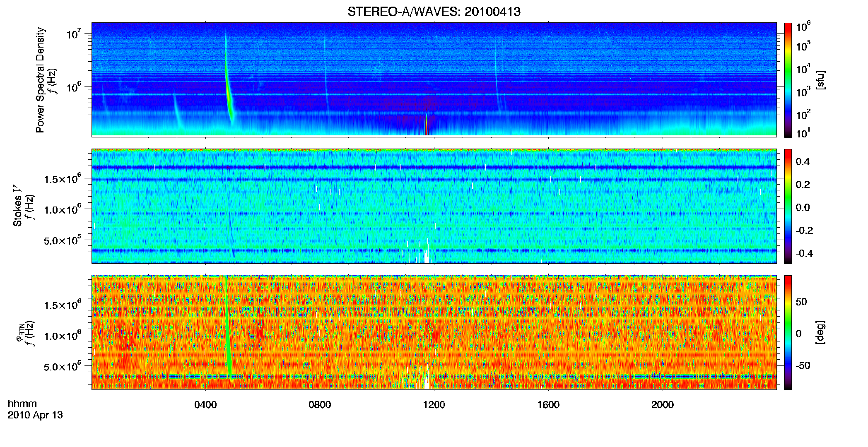Click the hhmm label below the plots
The image size is (868, 447).
point(22,404)
